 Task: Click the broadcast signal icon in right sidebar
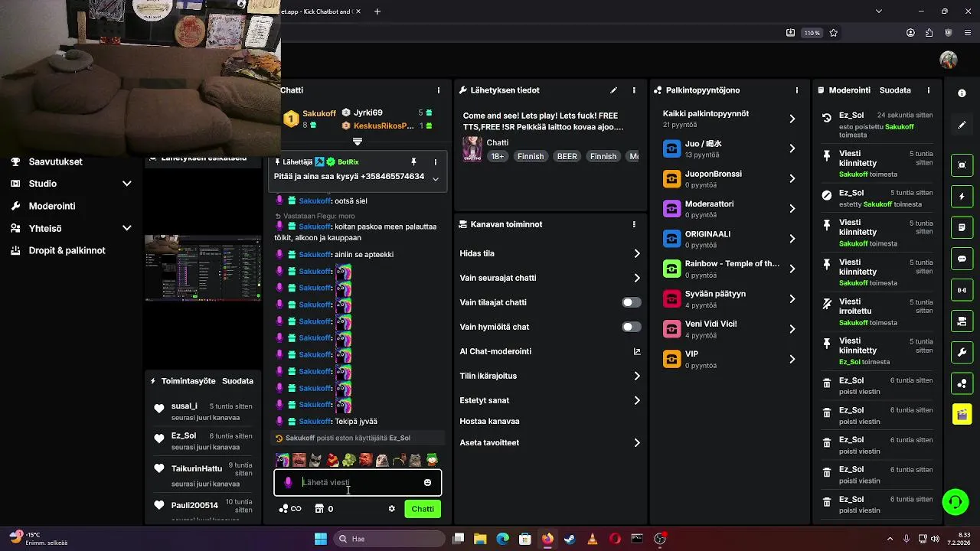pyautogui.click(x=962, y=290)
